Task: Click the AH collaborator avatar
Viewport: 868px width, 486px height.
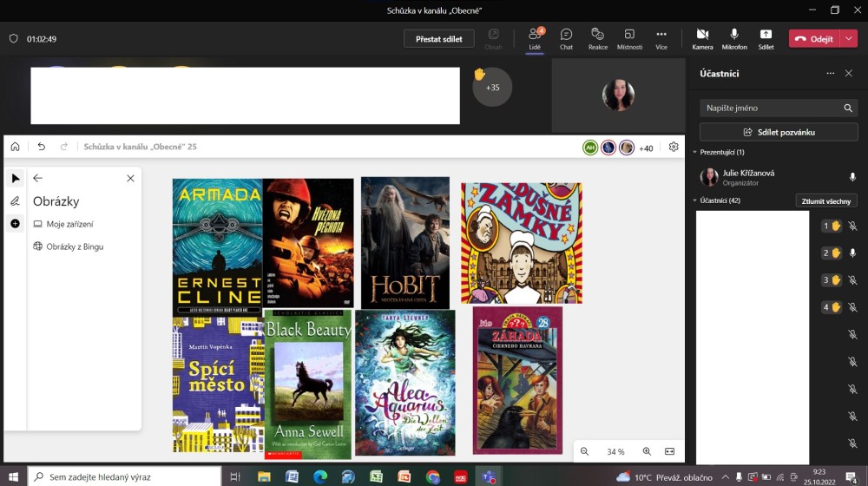Action: pos(590,148)
